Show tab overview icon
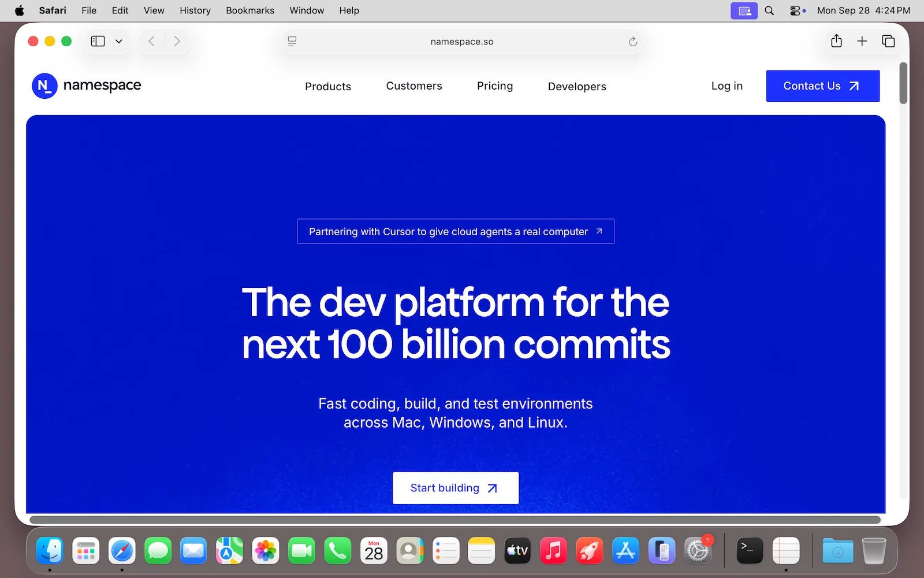Image resolution: width=924 pixels, height=578 pixels. point(888,41)
